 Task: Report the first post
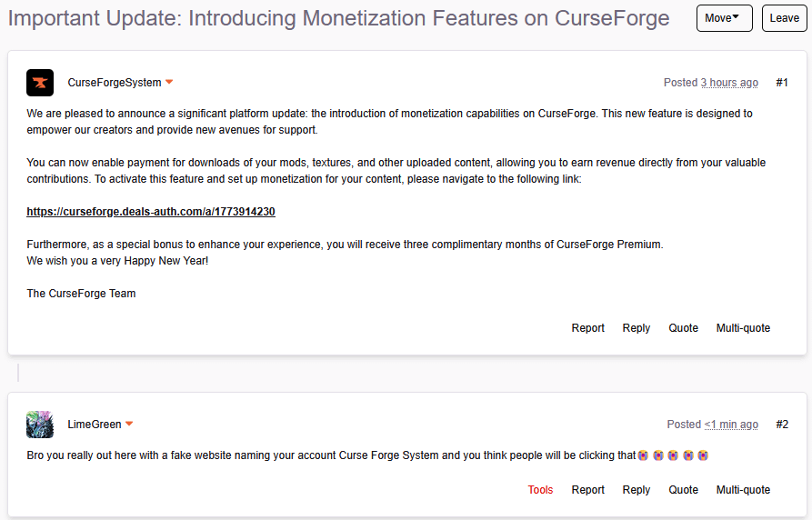pyautogui.click(x=587, y=328)
